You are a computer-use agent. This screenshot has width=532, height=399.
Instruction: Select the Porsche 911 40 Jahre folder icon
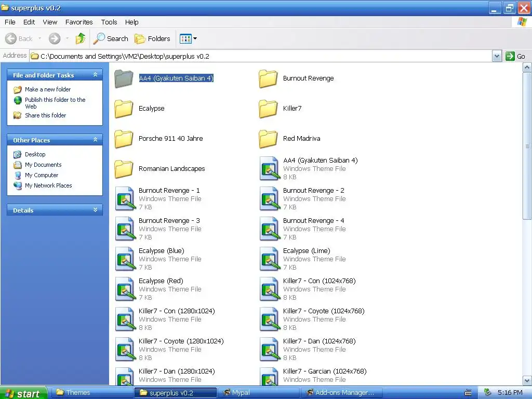click(x=124, y=139)
